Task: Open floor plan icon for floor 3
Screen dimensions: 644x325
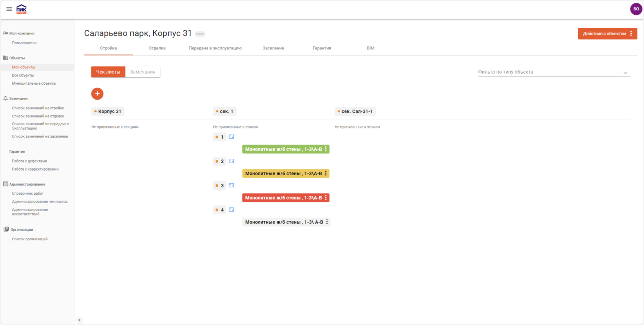Action: tap(232, 185)
